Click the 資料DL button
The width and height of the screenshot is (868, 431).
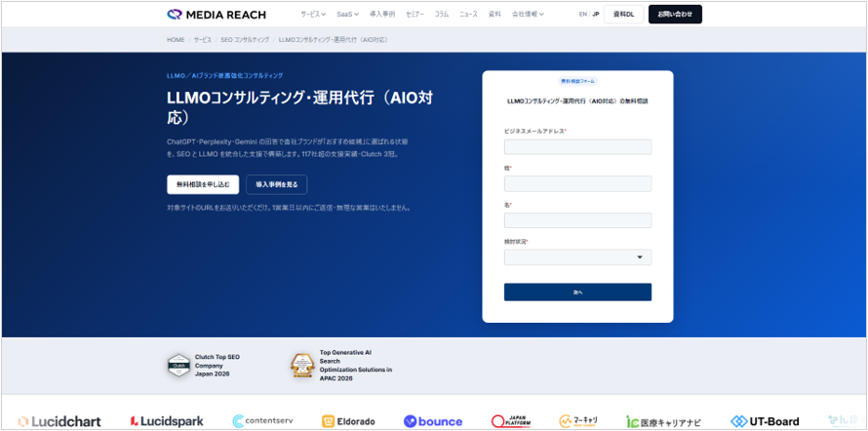624,15
